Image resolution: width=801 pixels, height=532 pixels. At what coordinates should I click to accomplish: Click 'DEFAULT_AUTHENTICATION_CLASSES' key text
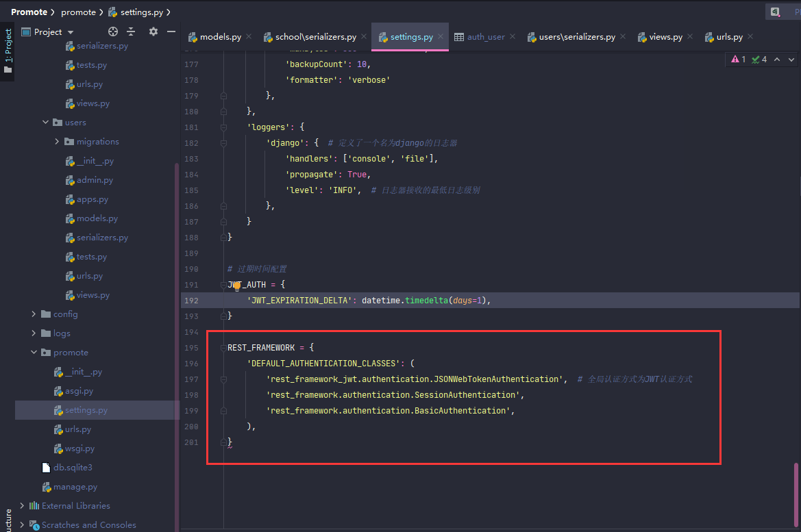(x=323, y=364)
